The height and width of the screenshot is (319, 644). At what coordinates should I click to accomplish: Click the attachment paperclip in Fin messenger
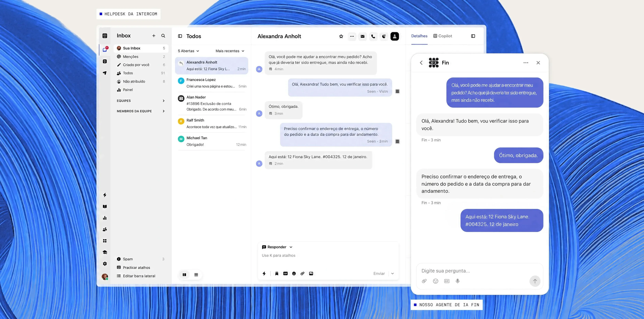coord(424,281)
